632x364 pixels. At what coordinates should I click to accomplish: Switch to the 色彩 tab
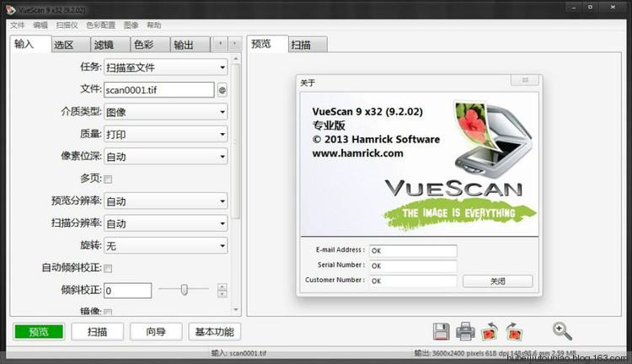point(151,45)
